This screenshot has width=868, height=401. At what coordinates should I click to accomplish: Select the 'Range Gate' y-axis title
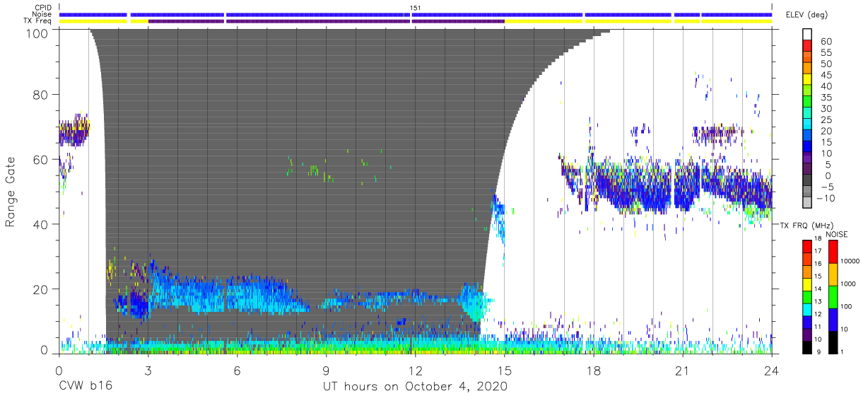(x=10, y=192)
